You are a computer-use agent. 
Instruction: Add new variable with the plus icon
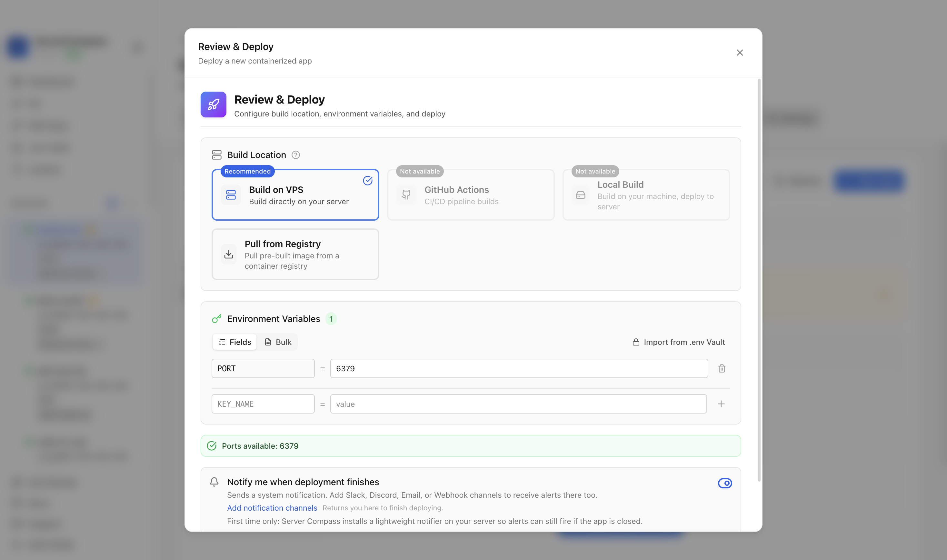point(721,404)
